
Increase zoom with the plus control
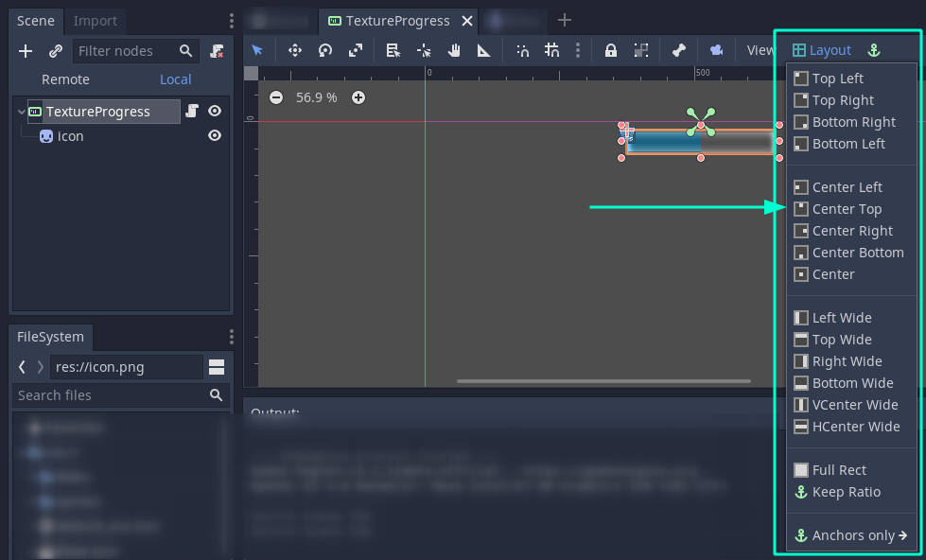358,97
